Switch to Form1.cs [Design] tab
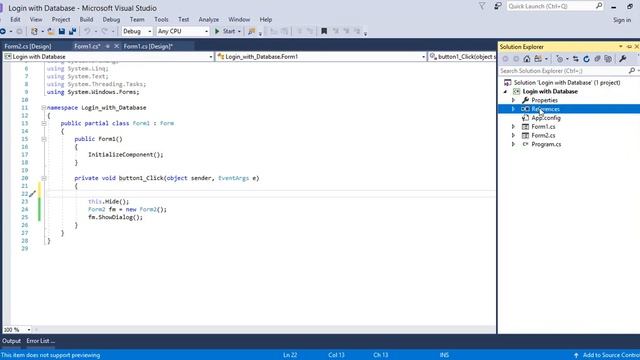The width and height of the screenshot is (640, 360). tap(148, 46)
